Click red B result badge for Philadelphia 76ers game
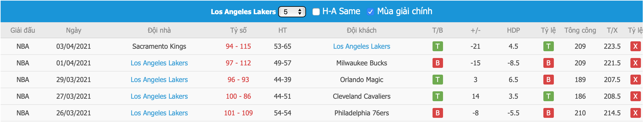 coord(437,113)
